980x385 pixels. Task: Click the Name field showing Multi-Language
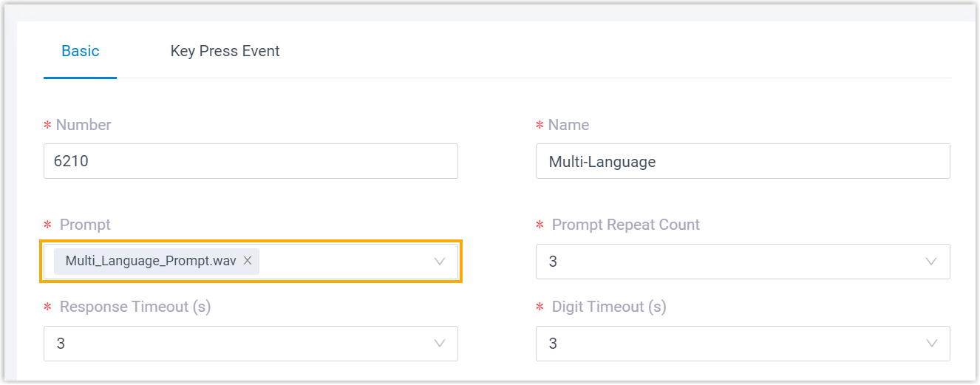(742, 161)
